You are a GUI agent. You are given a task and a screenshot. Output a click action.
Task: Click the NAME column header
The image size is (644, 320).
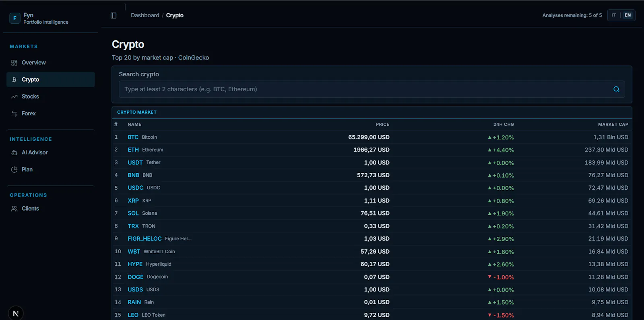[134, 125]
